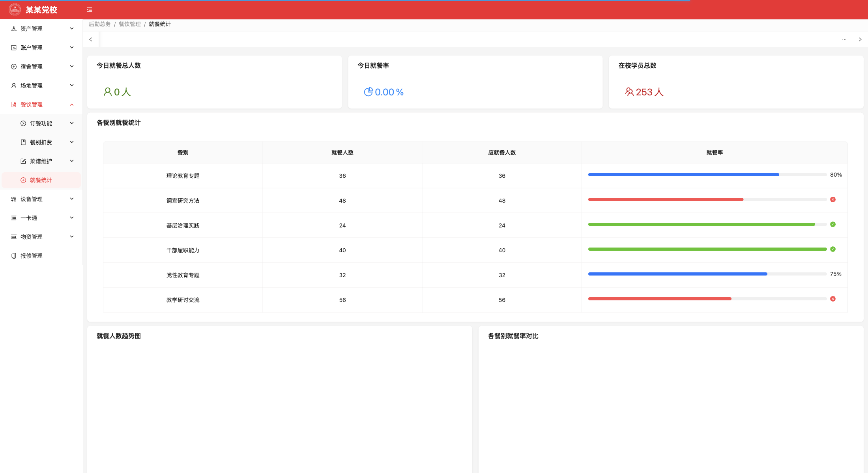Click the 党性教育专题 progress bar
868x473 pixels.
point(707,274)
